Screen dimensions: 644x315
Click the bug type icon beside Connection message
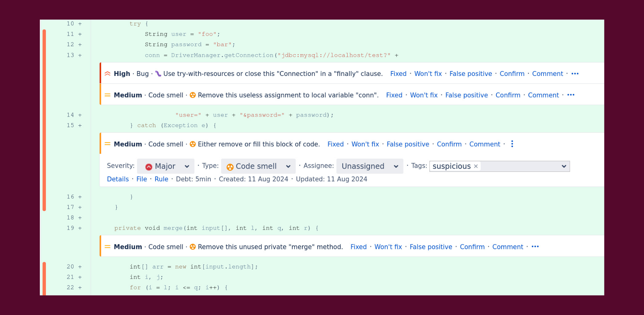158,74
